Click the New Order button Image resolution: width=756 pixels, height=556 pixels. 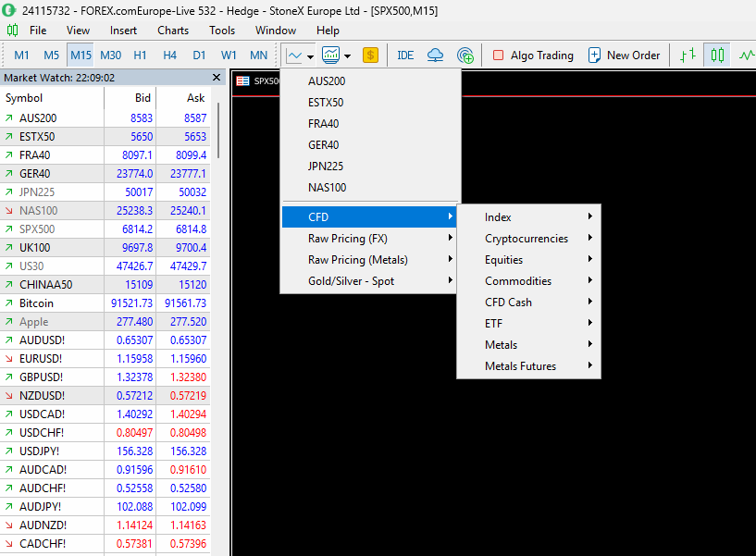click(624, 56)
